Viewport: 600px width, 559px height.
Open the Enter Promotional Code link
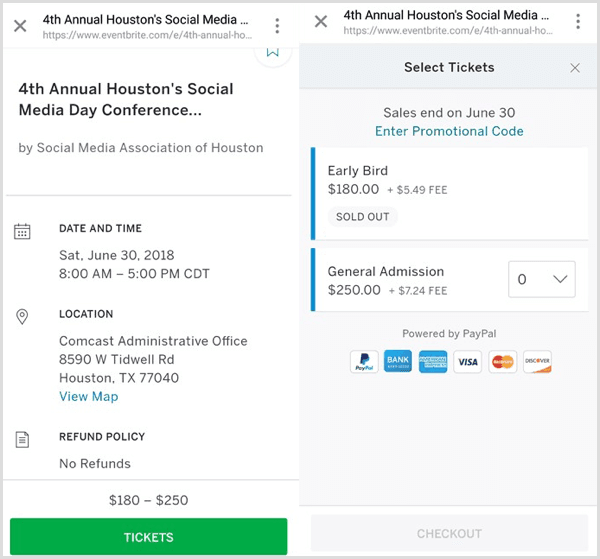tap(449, 131)
